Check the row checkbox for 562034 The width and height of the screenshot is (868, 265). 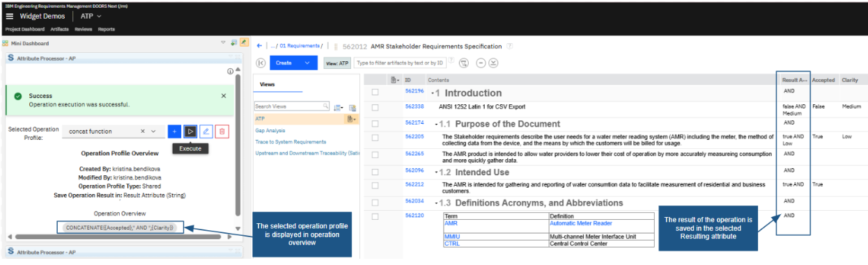375,202
